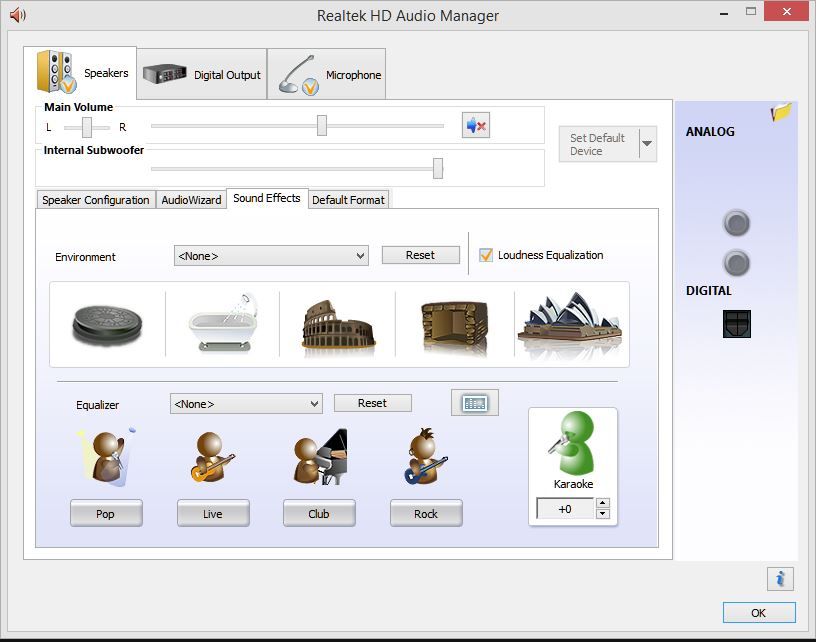Switch to the Microphone device tab
The image size is (816, 642).
[x=327, y=74]
